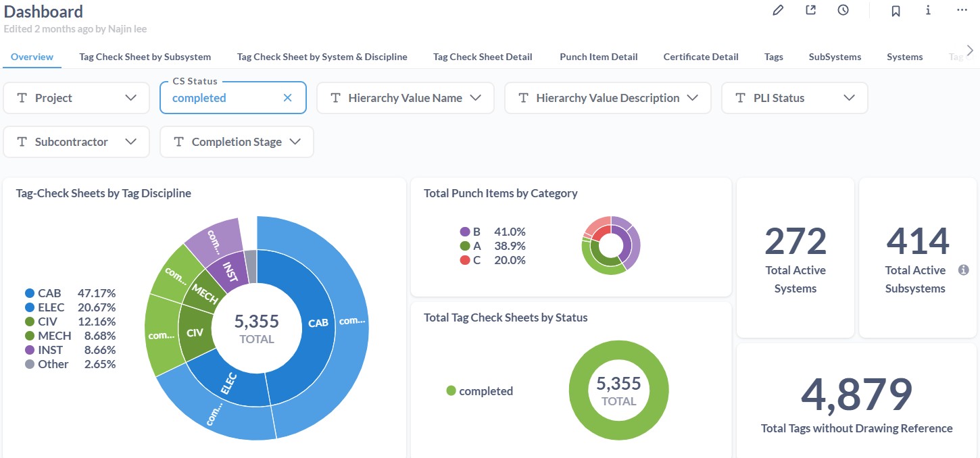Viewport: 980px width, 458px height.
Task: Switch to Punch Item Detail tab
Action: point(598,57)
